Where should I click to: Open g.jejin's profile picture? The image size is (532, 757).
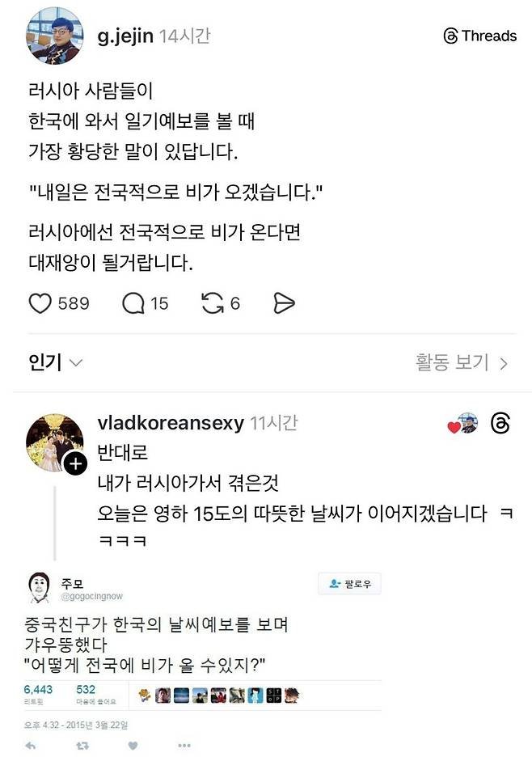pyautogui.click(x=53, y=34)
